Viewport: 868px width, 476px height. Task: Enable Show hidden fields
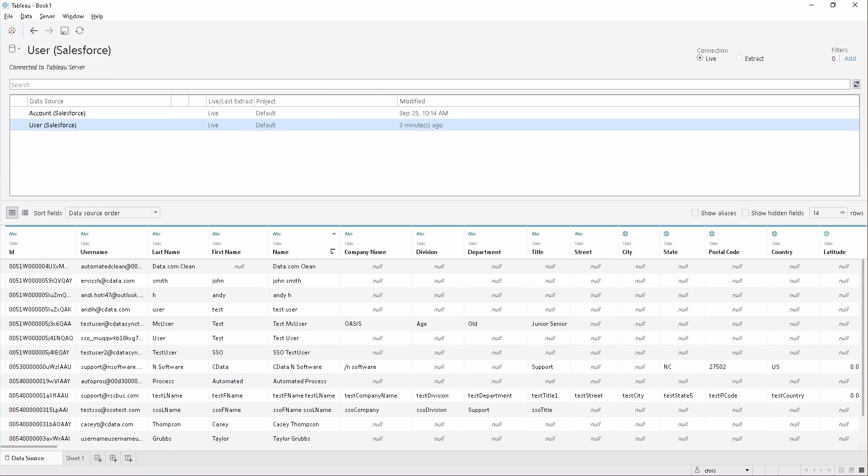click(746, 213)
